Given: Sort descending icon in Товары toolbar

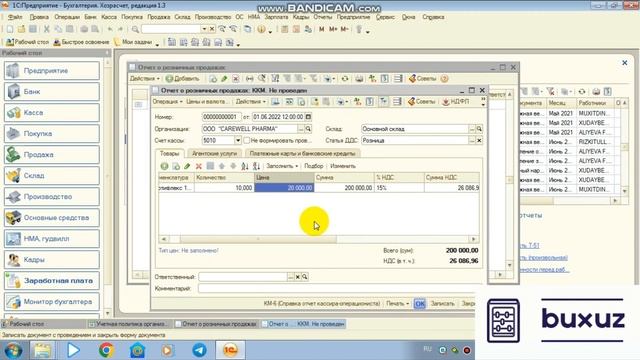Looking at the screenshot, I should (256, 166).
